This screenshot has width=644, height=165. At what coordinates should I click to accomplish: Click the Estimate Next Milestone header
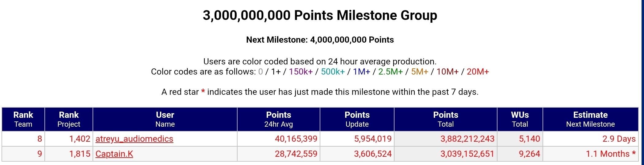pyautogui.click(x=590, y=119)
